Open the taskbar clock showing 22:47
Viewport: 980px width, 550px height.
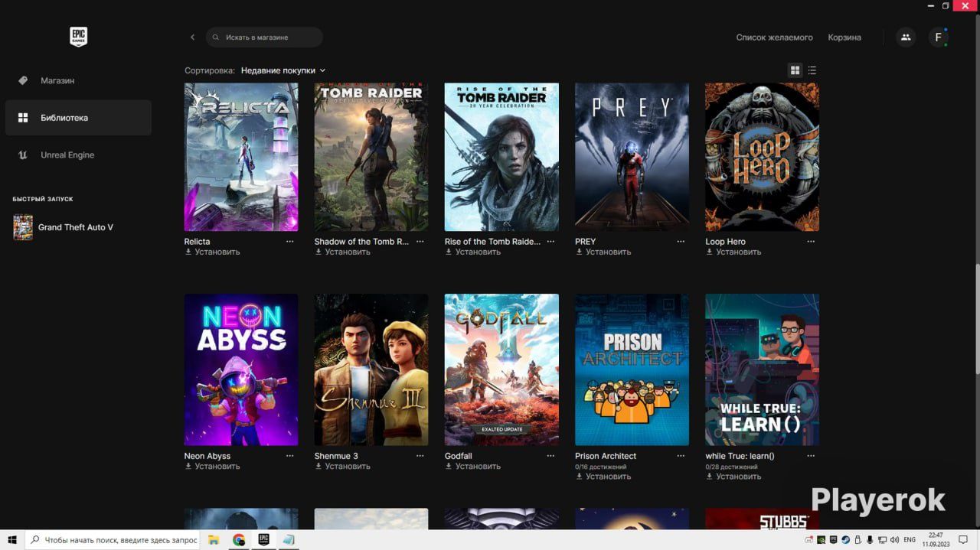936,539
